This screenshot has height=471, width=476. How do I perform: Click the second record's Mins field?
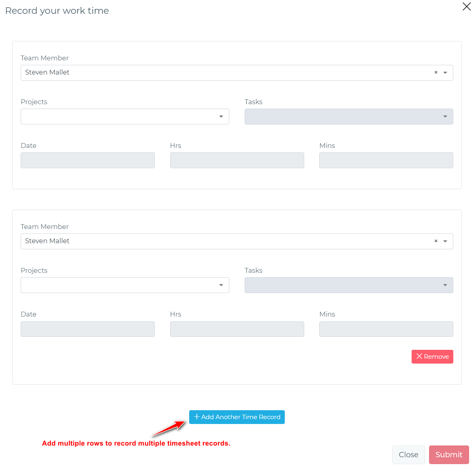coord(386,329)
